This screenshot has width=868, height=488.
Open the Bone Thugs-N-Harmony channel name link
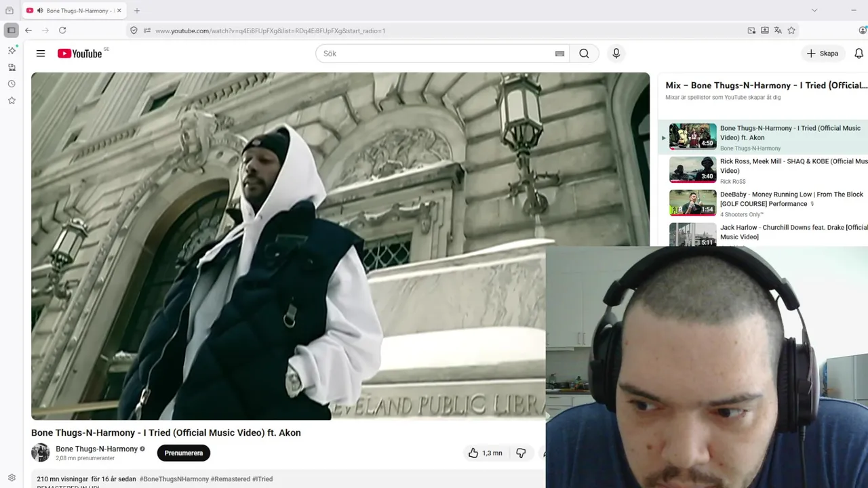pyautogui.click(x=96, y=449)
